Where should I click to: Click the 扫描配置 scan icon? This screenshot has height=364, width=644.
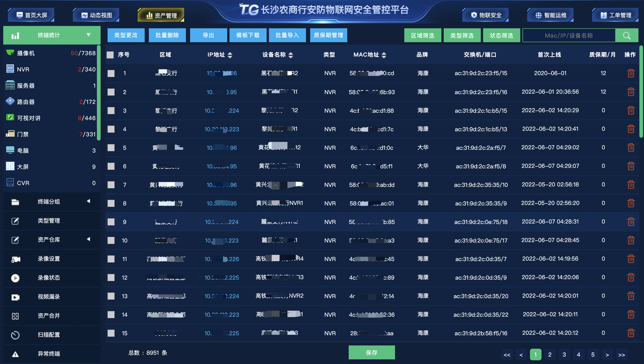click(15, 335)
